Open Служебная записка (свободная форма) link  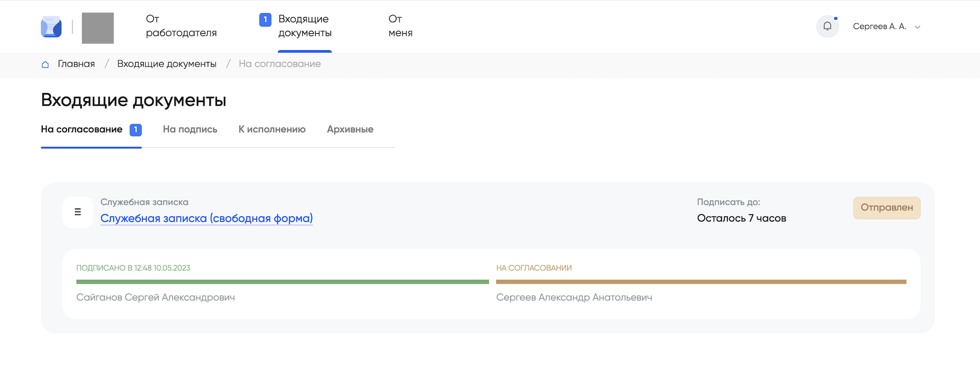click(x=206, y=219)
